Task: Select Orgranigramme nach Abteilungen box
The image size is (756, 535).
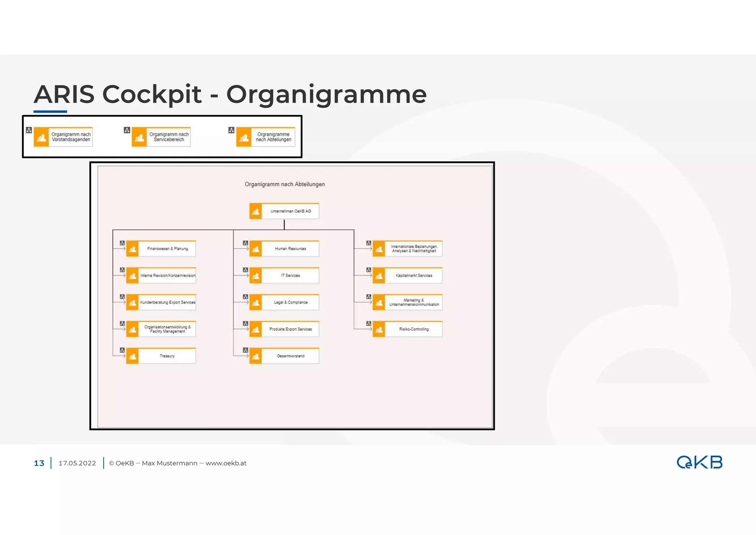Action: [x=273, y=137]
